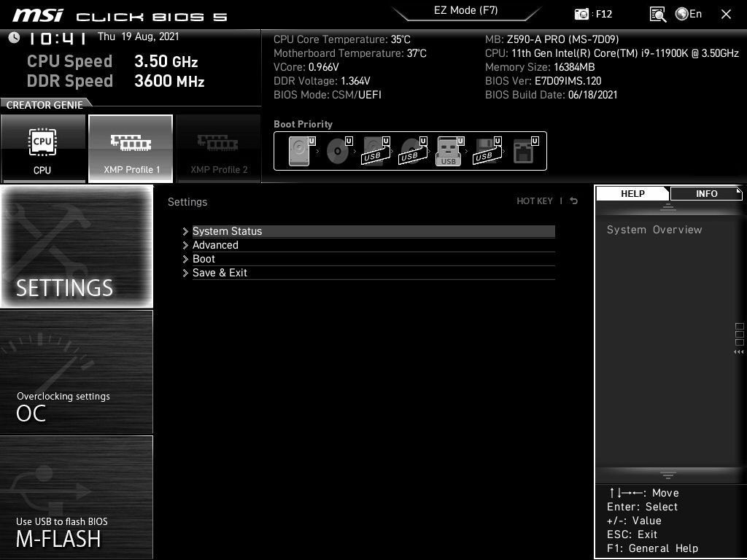Click the 10:41 clock time display
The width and height of the screenshot is (747, 560).
(57, 38)
